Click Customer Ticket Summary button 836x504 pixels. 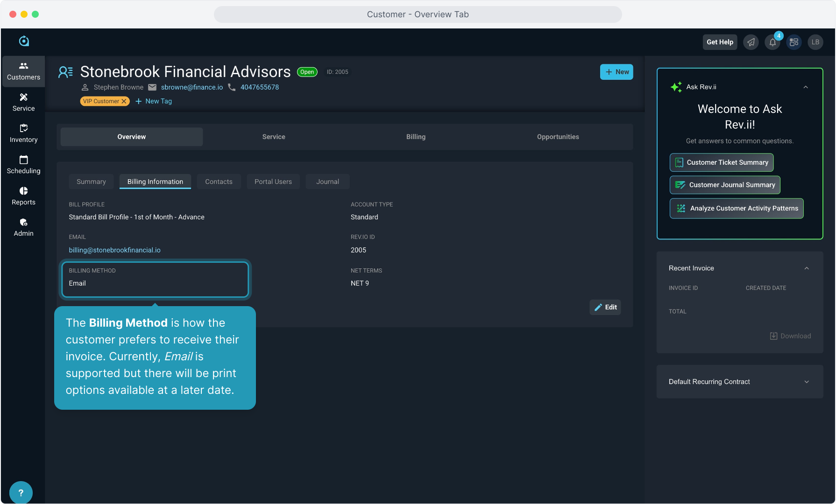[x=722, y=162]
